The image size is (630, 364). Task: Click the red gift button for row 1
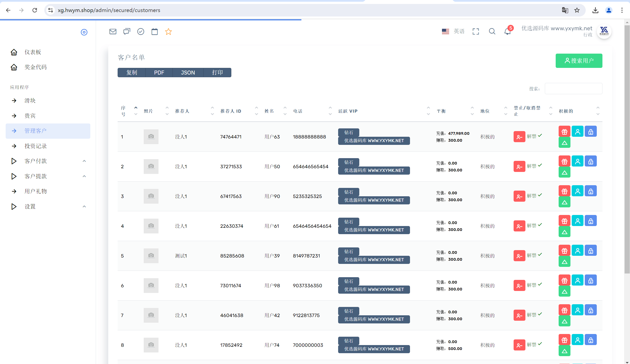[565, 132]
